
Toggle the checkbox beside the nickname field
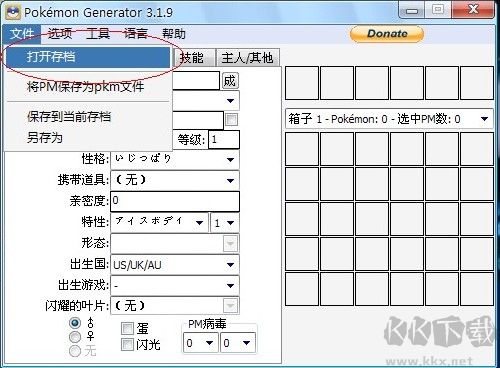(x=231, y=119)
